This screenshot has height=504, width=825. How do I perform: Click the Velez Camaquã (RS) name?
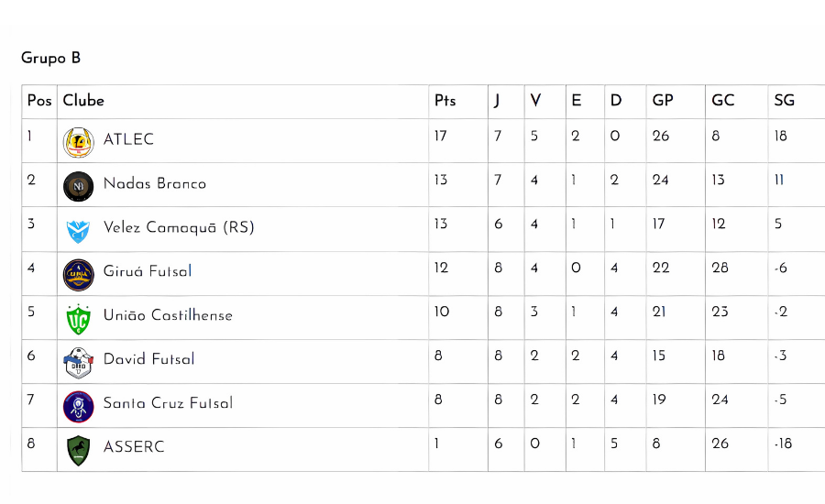coord(179,227)
